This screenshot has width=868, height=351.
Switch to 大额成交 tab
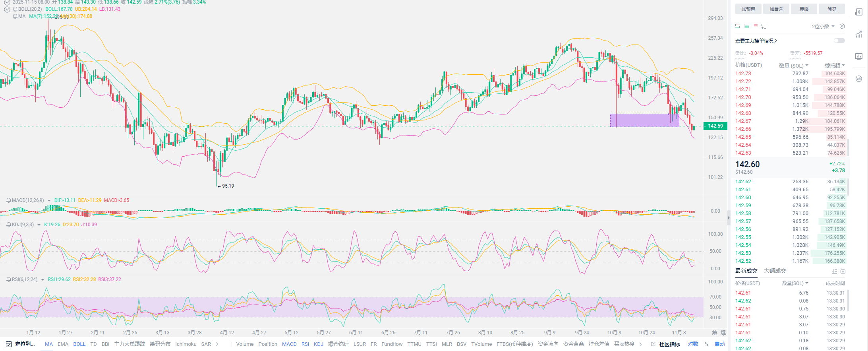775,271
